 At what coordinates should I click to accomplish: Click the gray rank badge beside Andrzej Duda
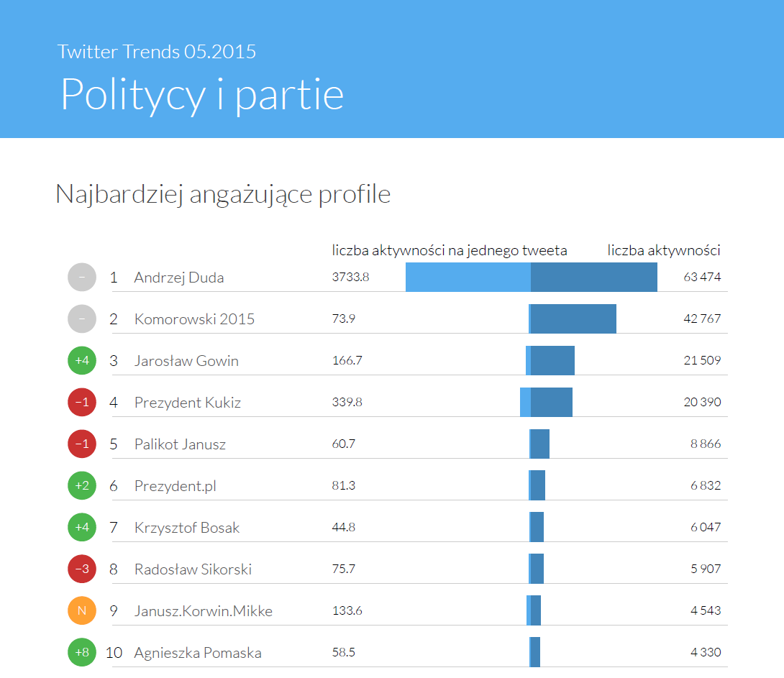pos(81,277)
